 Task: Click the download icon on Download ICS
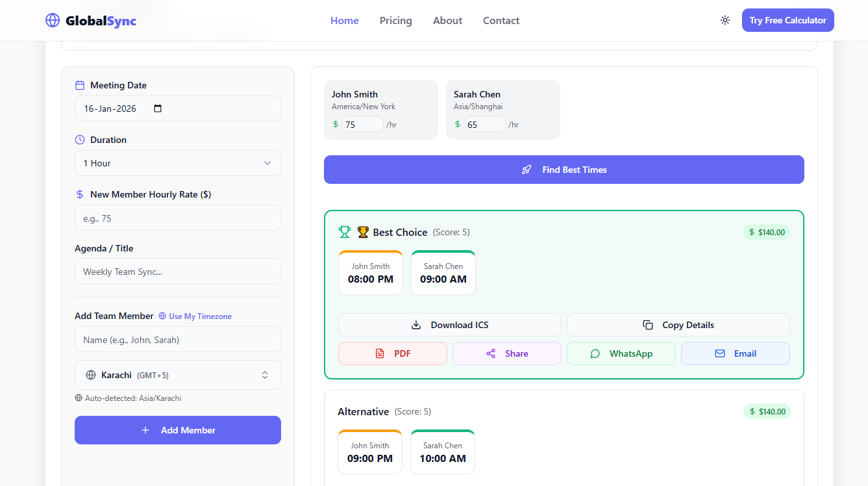tap(415, 325)
